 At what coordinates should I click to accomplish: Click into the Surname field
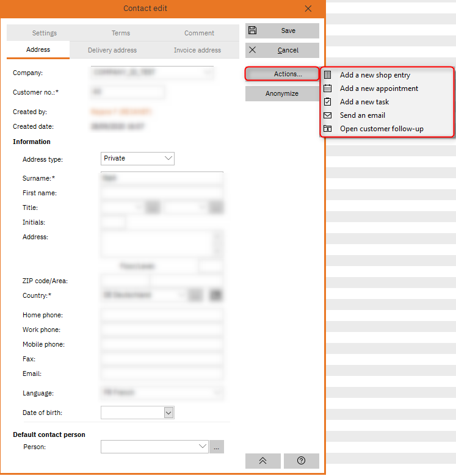[x=162, y=178]
